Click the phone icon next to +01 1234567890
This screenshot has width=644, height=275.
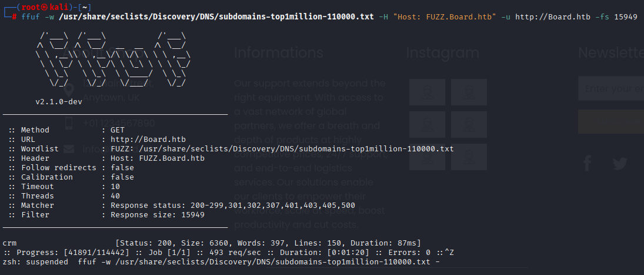(69, 123)
